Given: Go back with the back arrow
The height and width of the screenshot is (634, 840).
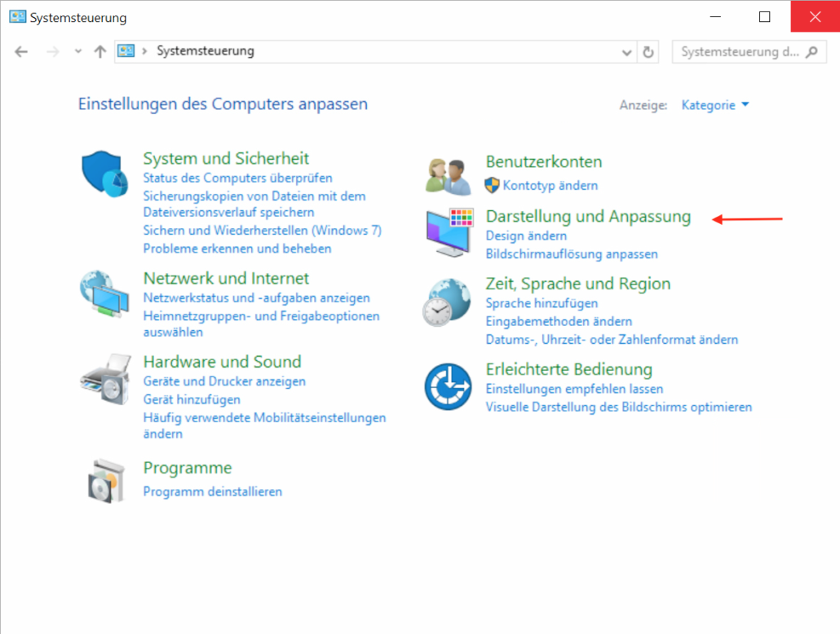Looking at the screenshot, I should (21, 52).
